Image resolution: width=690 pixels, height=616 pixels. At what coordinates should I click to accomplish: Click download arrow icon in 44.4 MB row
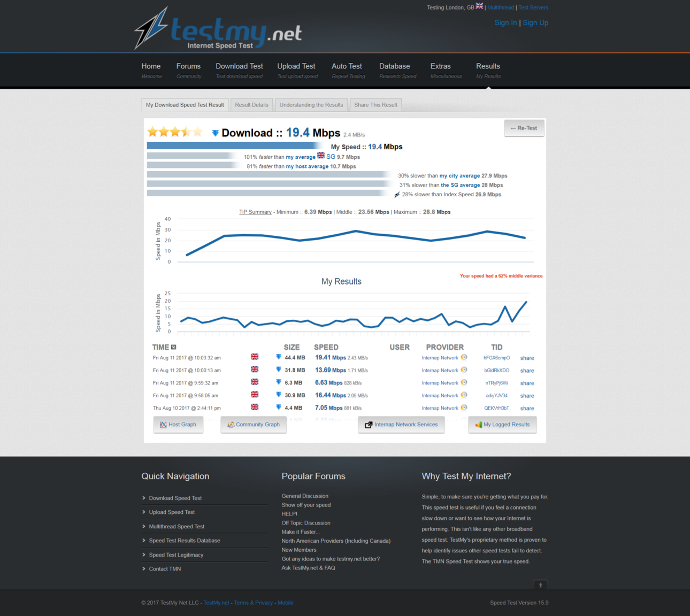(279, 357)
